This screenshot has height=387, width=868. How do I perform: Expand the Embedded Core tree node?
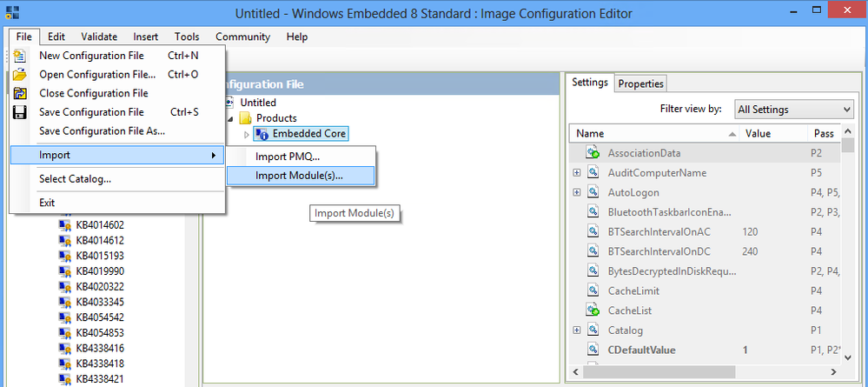pyautogui.click(x=247, y=134)
